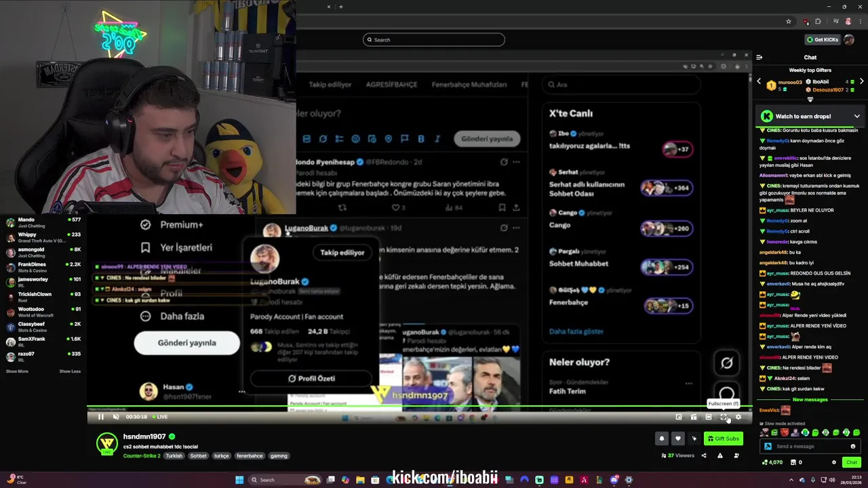
Task: Click the first quick emote above chat input
Action: click(x=765, y=432)
